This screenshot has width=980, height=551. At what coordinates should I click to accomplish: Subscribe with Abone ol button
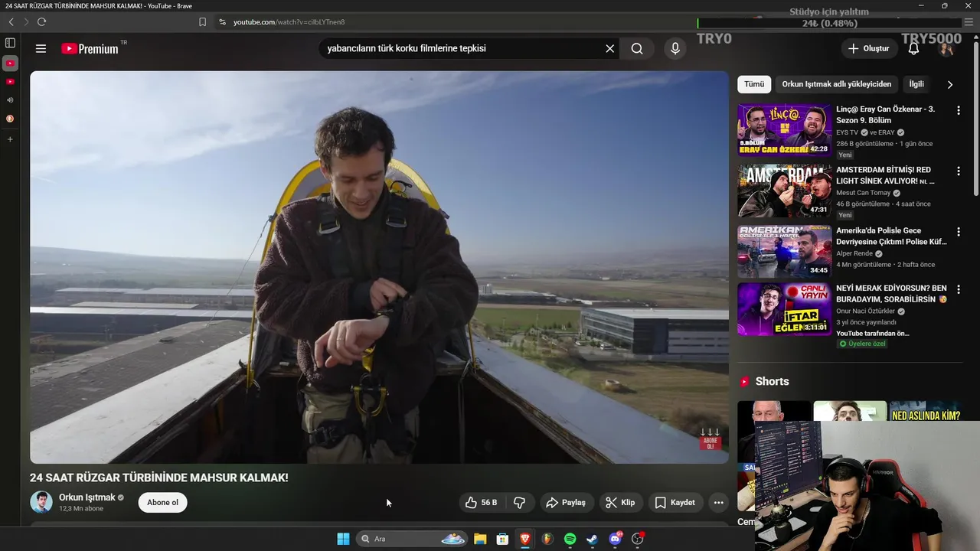163,503
